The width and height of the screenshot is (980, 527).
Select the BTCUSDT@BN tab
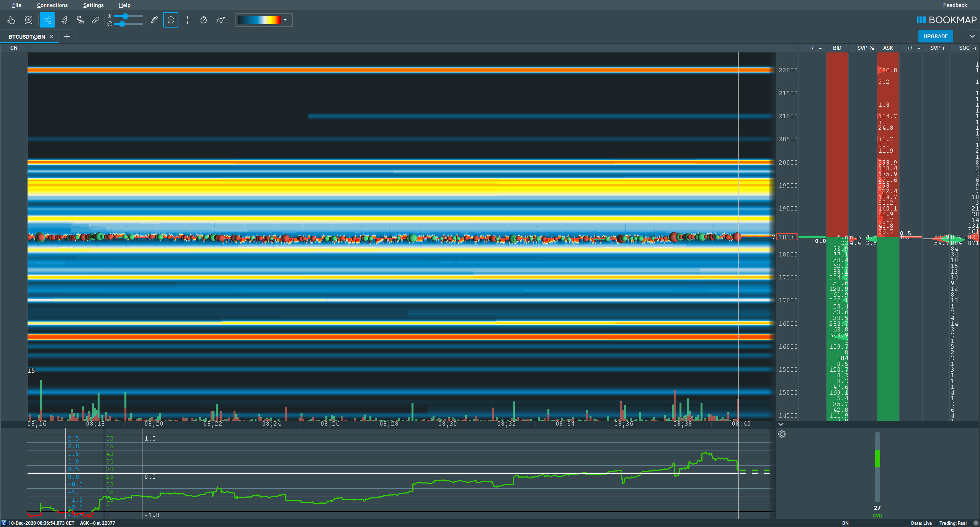tap(27, 37)
